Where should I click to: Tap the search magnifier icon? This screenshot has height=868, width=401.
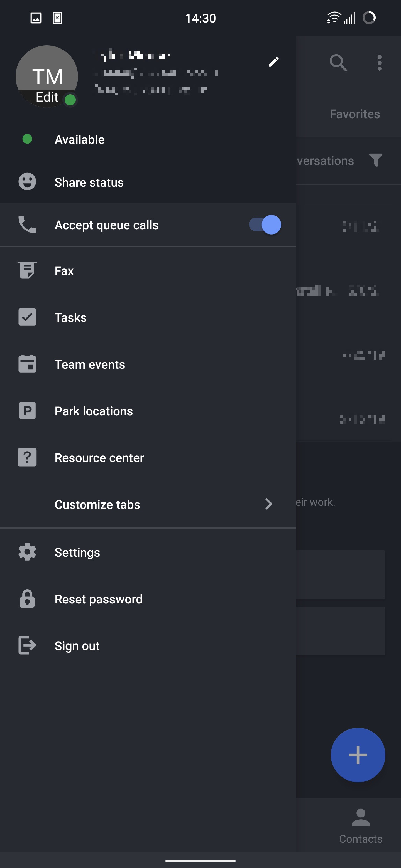click(x=338, y=63)
